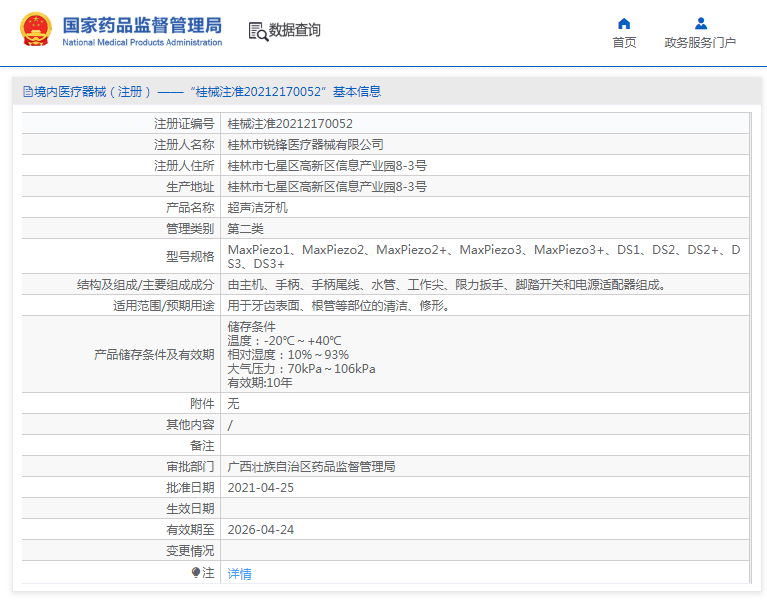Click 有效期:10年 validity text
Viewport: 767px width, 603px height.
[x=260, y=382]
